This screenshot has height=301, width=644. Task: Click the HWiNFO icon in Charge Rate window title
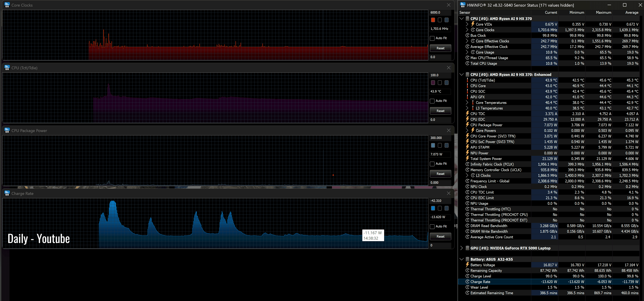[7, 193]
